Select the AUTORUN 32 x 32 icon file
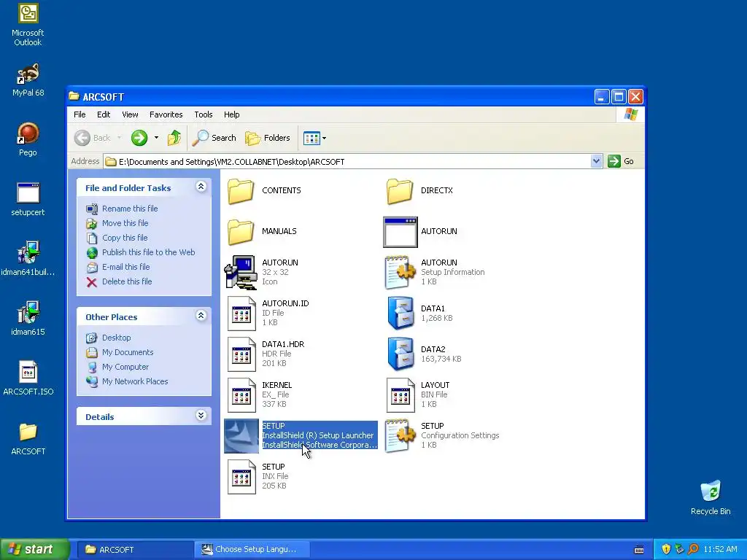 click(241, 273)
